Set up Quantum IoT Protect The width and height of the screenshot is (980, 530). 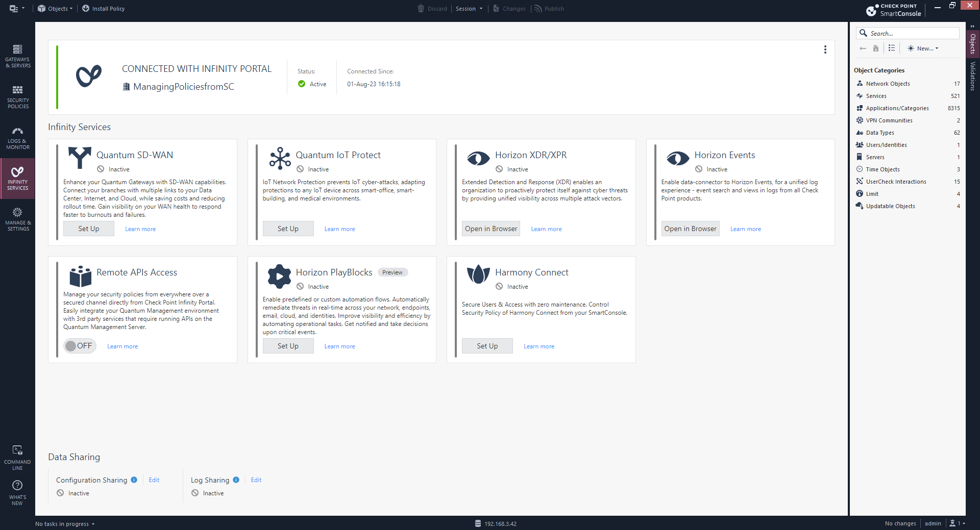[x=288, y=229]
